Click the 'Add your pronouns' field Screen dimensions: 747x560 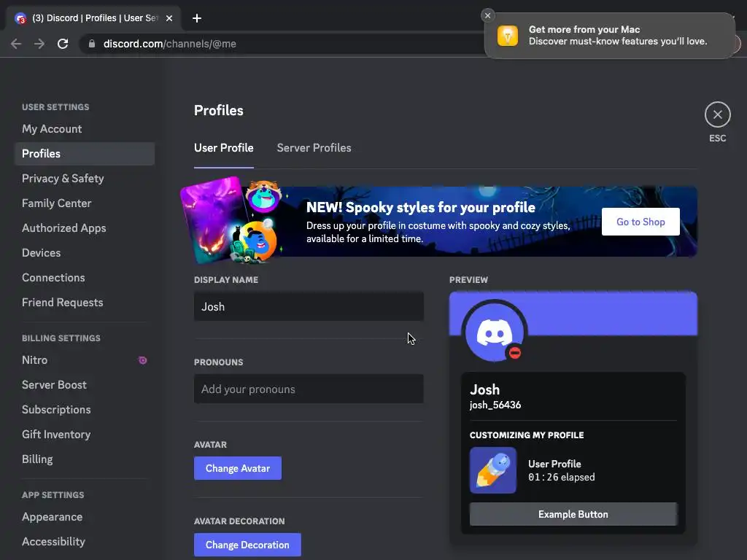click(309, 389)
